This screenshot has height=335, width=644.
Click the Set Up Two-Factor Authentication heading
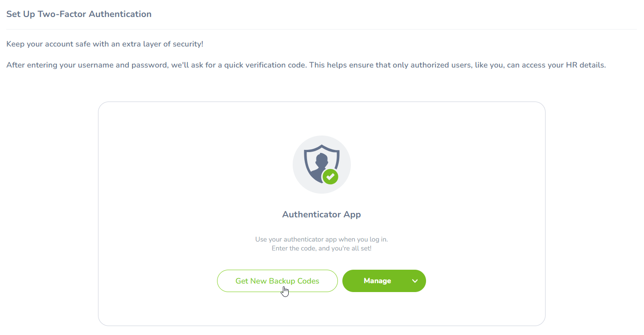click(79, 14)
